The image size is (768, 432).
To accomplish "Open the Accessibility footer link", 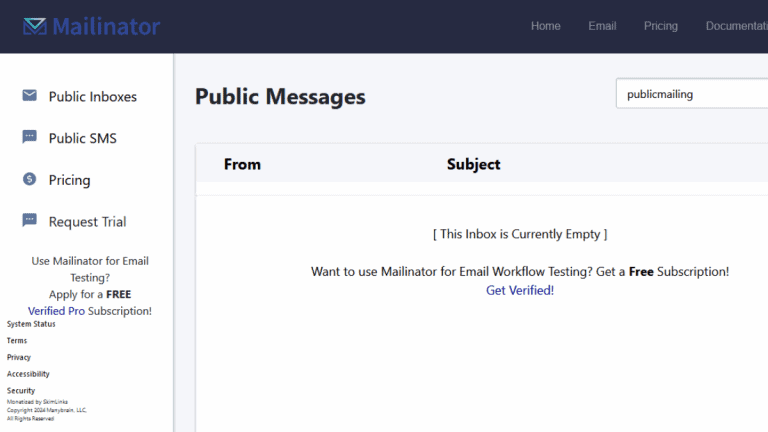I will tap(28, 374).
